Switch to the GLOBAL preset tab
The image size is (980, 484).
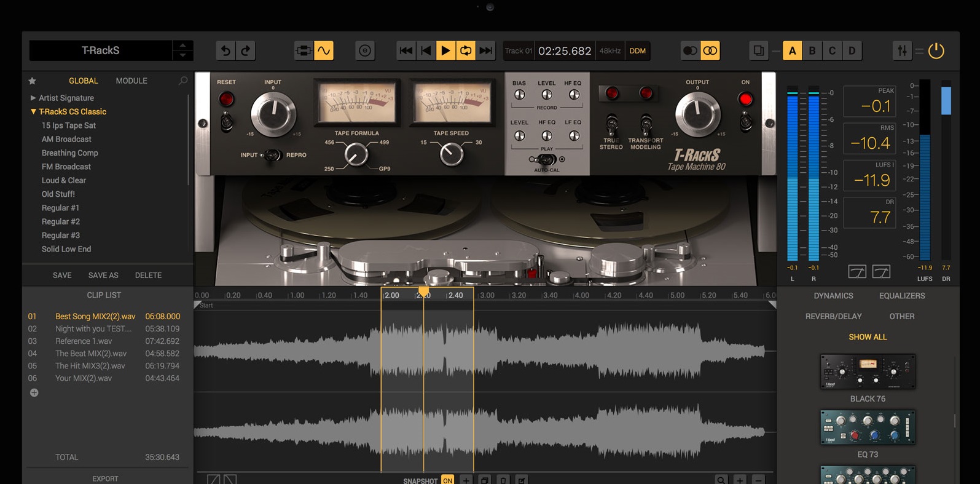coord(83,81)
